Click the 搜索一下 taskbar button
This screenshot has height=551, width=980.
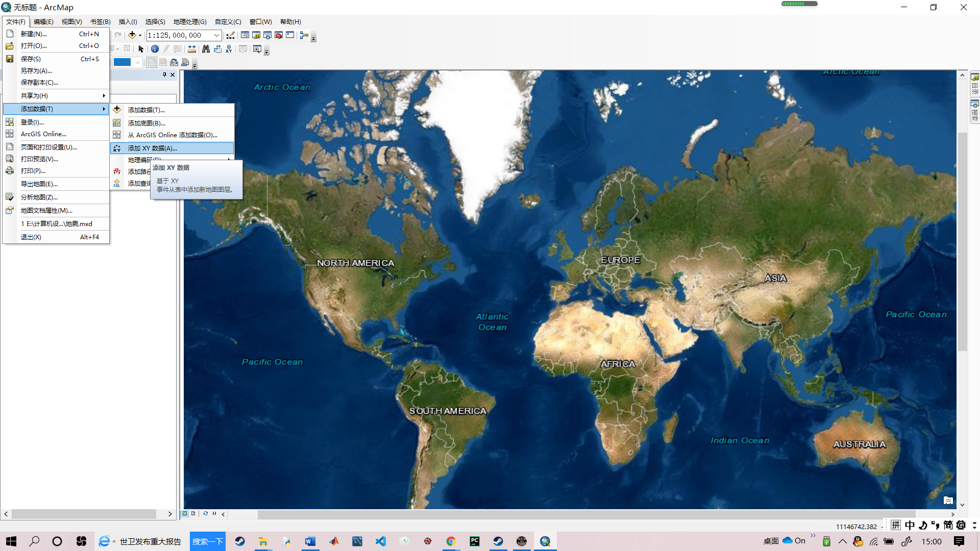[x=208, y=541]
